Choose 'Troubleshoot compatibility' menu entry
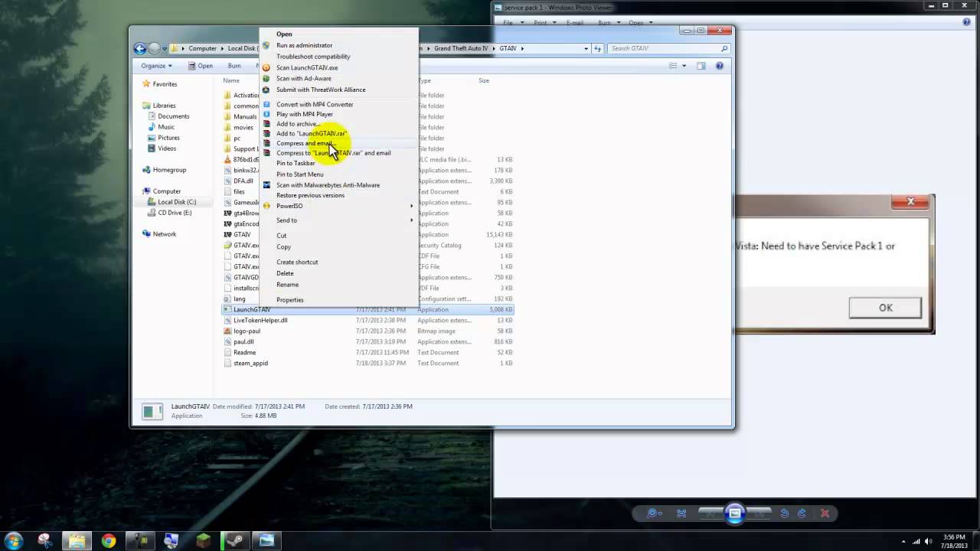Image resolution: width=980 pixels, height=551 pixels. (x=313, y=57)
